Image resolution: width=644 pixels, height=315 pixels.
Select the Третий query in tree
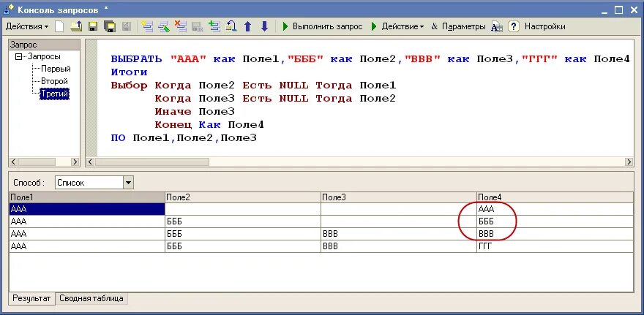pyautogui.click(x=54, y=94)
